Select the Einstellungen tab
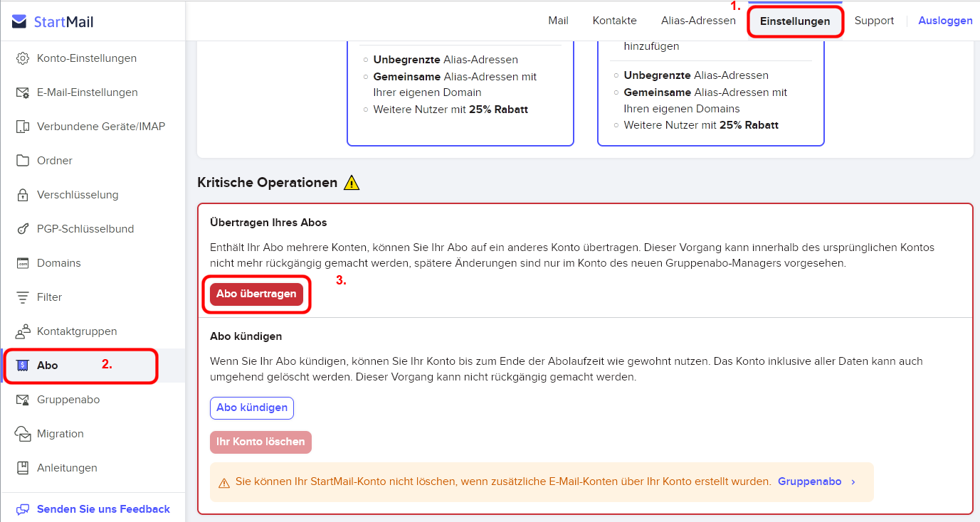Viewport: 980px width, 522px height. [x=795, y=21]
